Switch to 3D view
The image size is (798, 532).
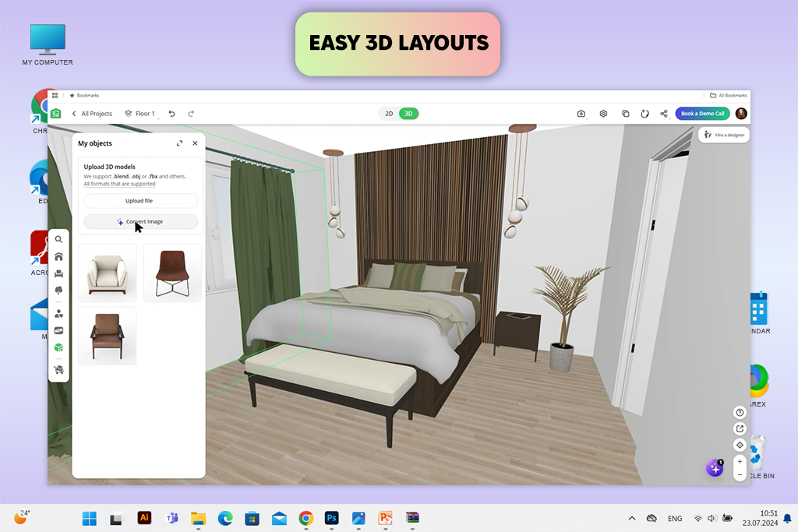pyautogui.click(x=408, y=114)
